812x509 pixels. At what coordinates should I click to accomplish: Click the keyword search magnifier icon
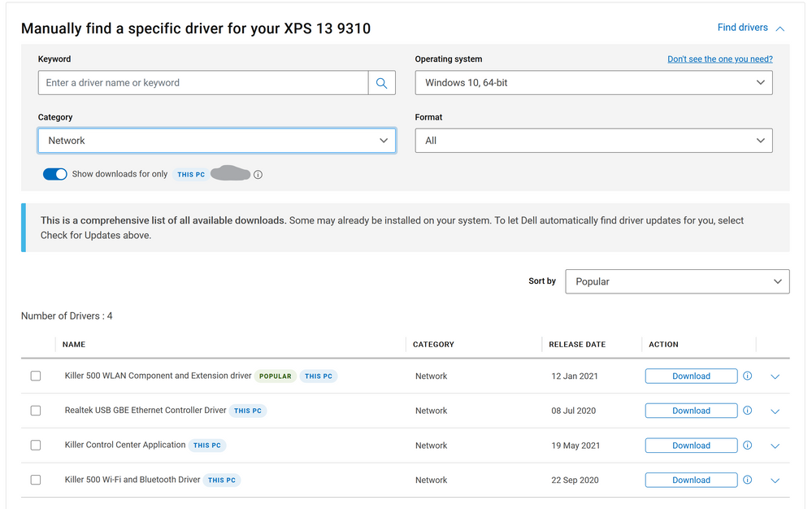coord(381,83)
